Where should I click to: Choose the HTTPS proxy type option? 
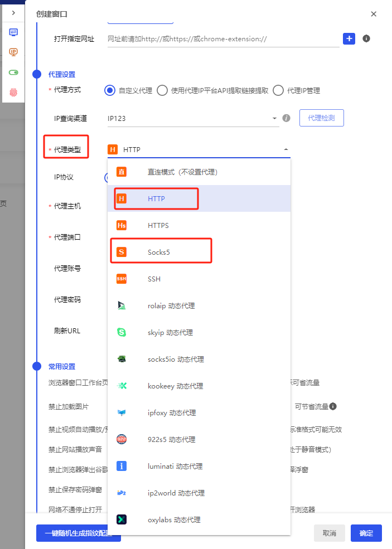(x=199, y=226)
